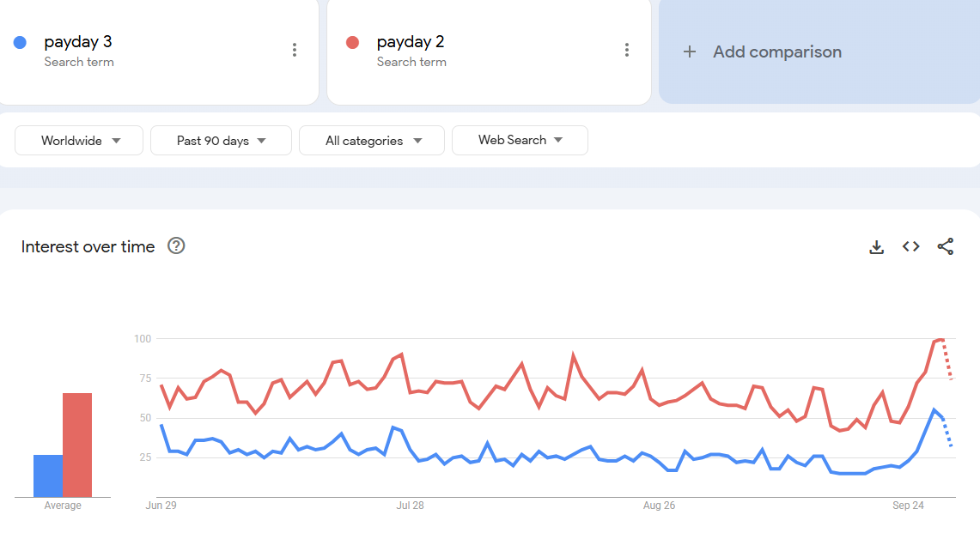Click the blue average bar for payday 3
The width and height of the screenshot is (980, 533).
coord(48,475)
